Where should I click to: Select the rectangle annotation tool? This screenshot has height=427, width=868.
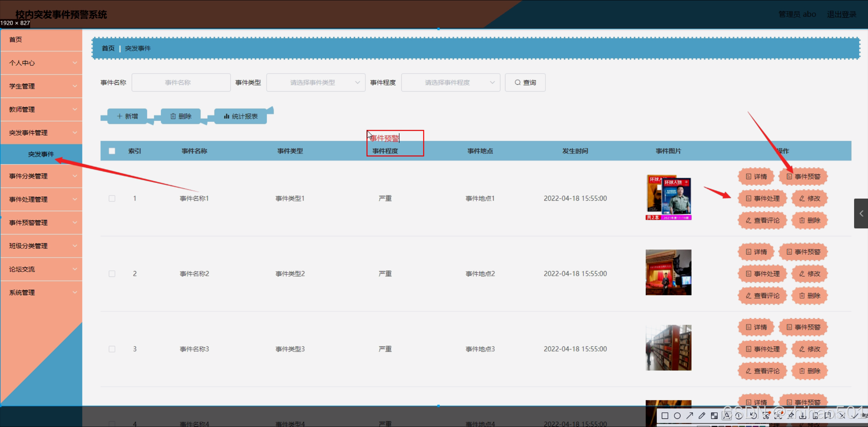click(665, 416)
